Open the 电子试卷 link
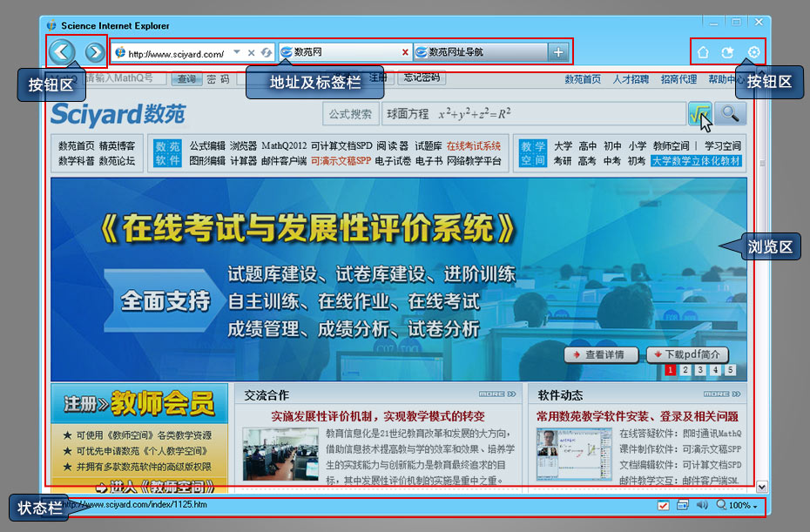The width and height of the screenshot is (810, 532). click(393, 161)
